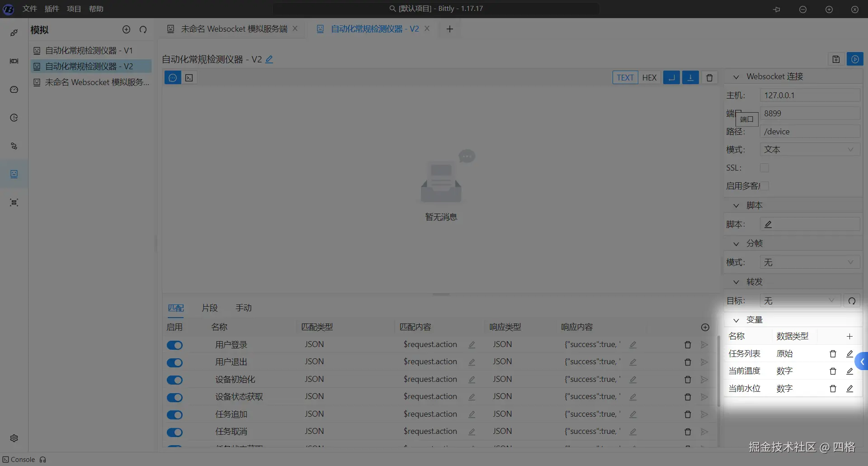Screen dimensions: 868x466
Task: Delete the 用户登录 match rule
Action: pyautogui.click(x=688, y=345)
